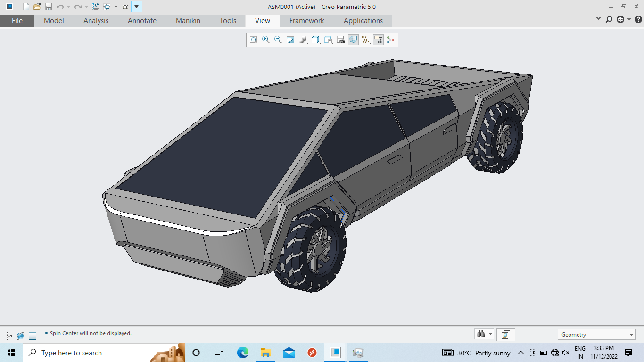Click the camera snapshot view icon

click(x=341, y=40)
